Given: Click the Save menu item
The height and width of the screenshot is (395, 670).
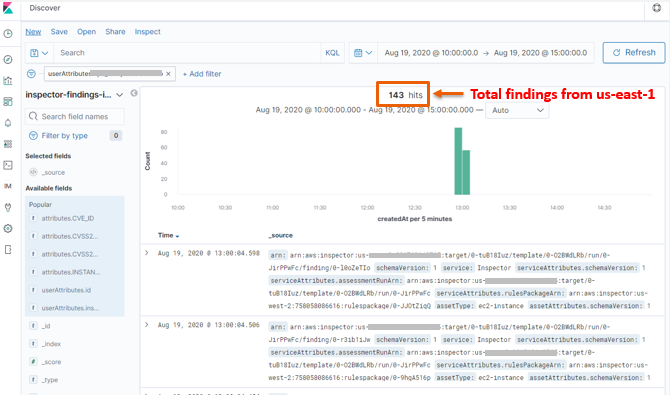Looking at the screenshot, I should 59,32.
